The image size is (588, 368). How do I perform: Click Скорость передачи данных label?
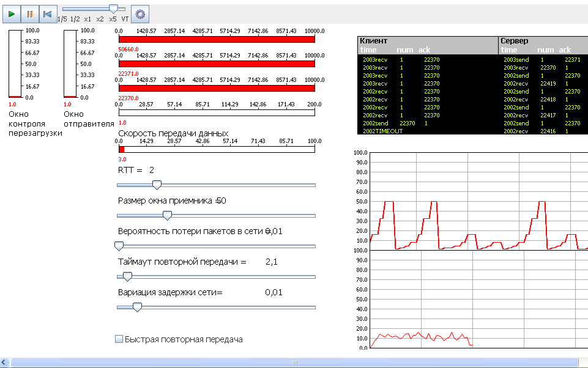[173, 133]
